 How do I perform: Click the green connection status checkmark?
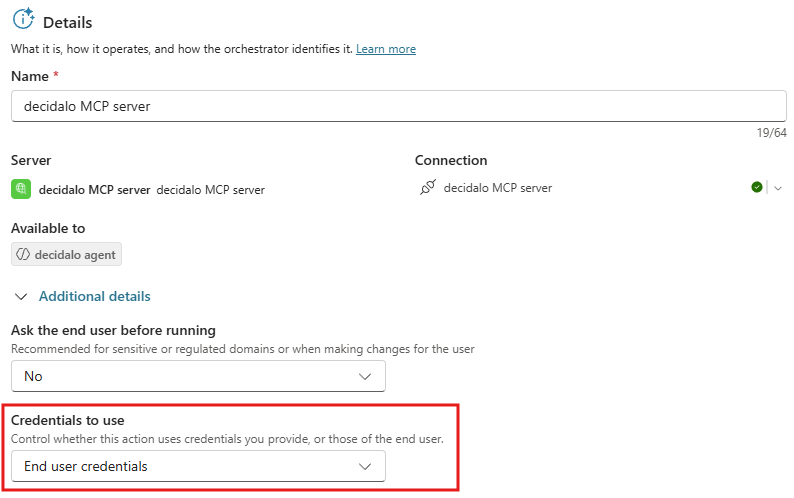(x=757, y=187)
